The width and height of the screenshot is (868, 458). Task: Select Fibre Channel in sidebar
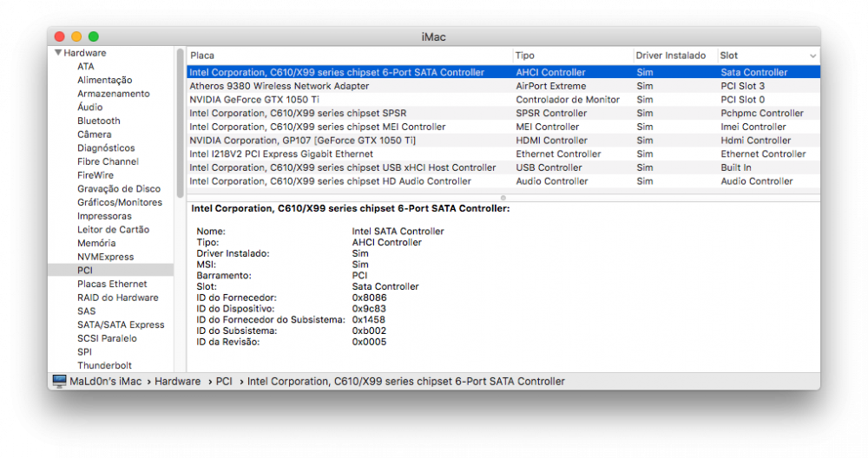pyautogui.click(x=108, y=161)
